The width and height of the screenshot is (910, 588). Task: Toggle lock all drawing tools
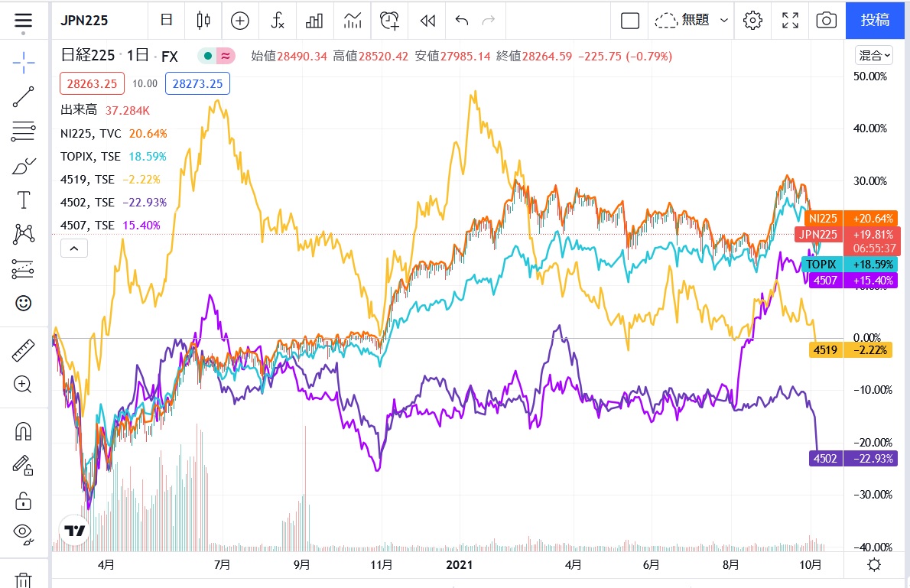tap(24, 501)
